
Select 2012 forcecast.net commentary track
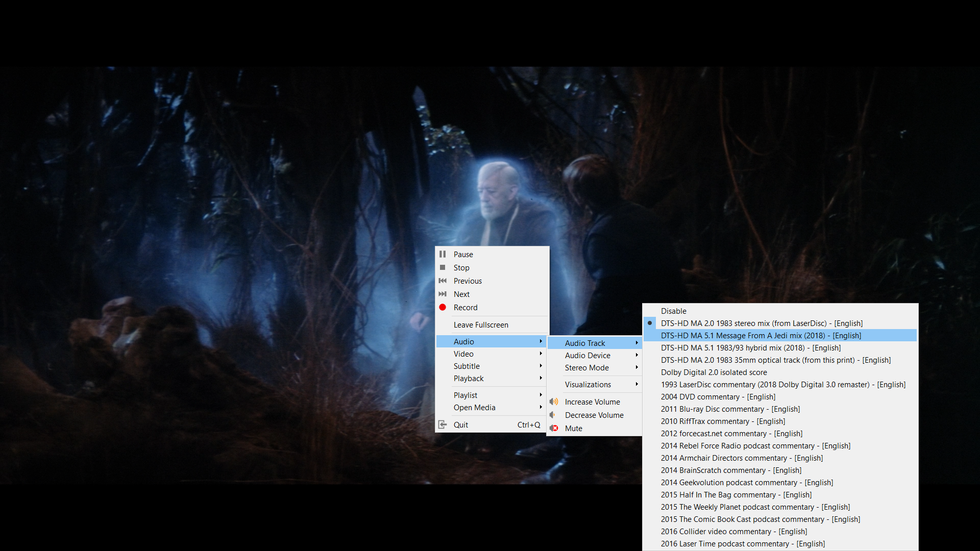point(780,434)
